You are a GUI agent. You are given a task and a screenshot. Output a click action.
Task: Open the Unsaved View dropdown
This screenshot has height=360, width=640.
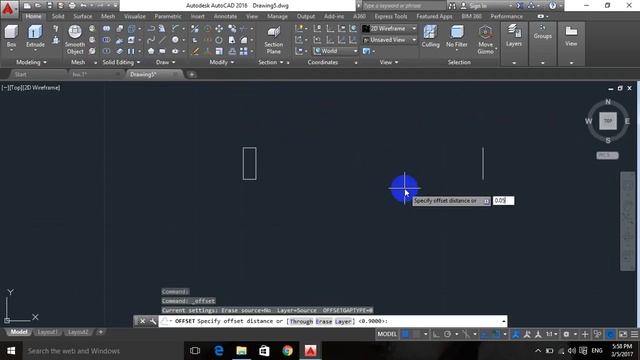pyautogui.click(x=389, y=40)
